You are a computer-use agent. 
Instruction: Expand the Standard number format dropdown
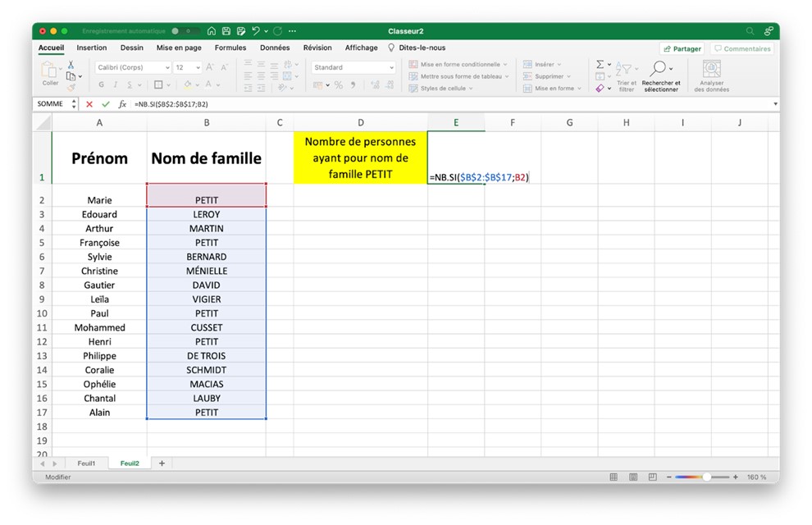[x=393, y=66]
